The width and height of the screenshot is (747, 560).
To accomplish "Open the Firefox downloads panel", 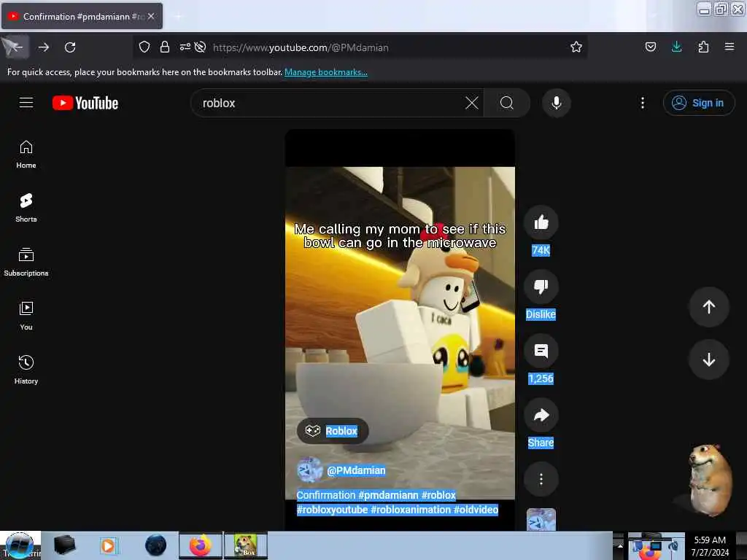I will pos(676,47).
